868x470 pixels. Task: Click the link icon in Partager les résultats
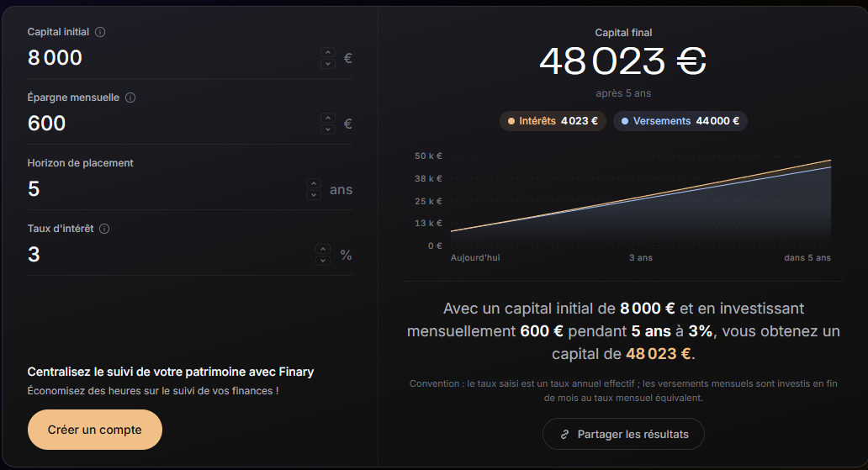[x=564, y=435]
